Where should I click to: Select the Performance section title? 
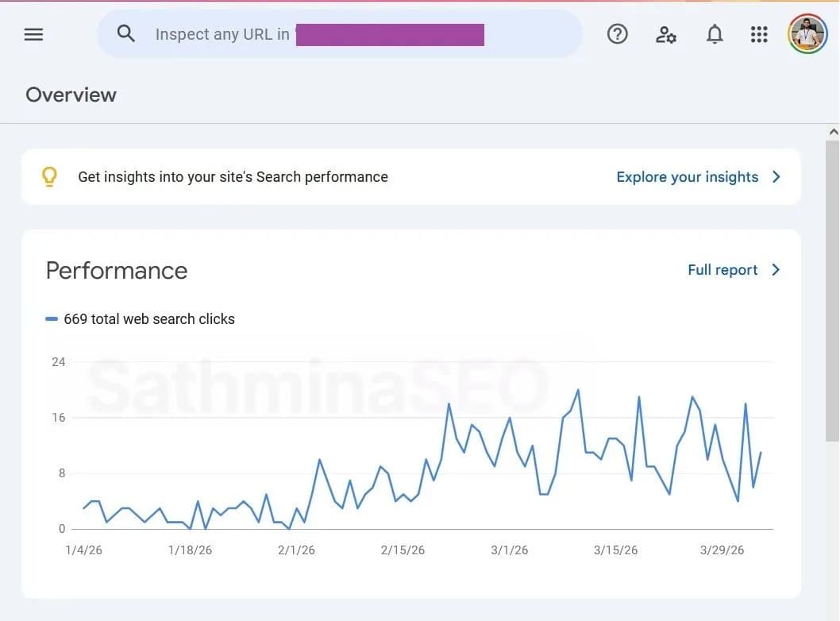tap(116, 270)
